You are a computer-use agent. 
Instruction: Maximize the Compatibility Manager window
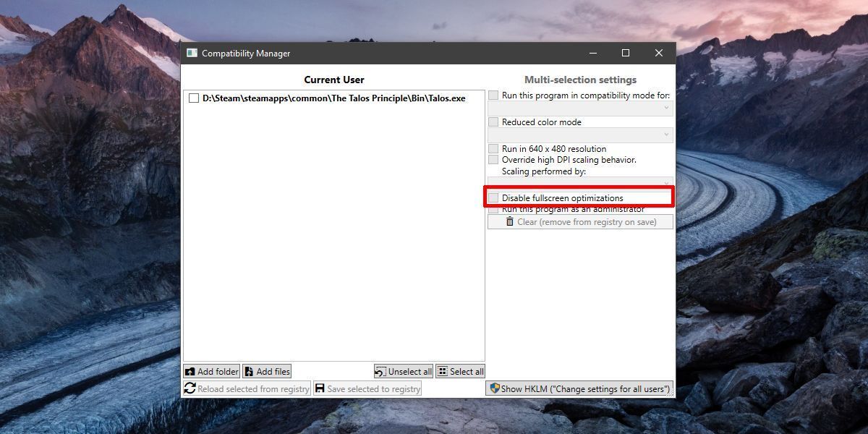626,53
